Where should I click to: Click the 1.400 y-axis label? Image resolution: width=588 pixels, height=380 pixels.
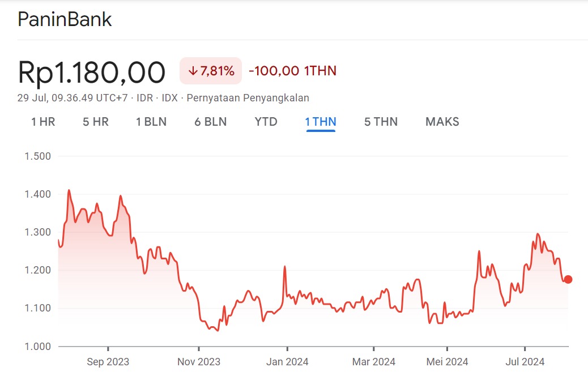coord(37,194)
